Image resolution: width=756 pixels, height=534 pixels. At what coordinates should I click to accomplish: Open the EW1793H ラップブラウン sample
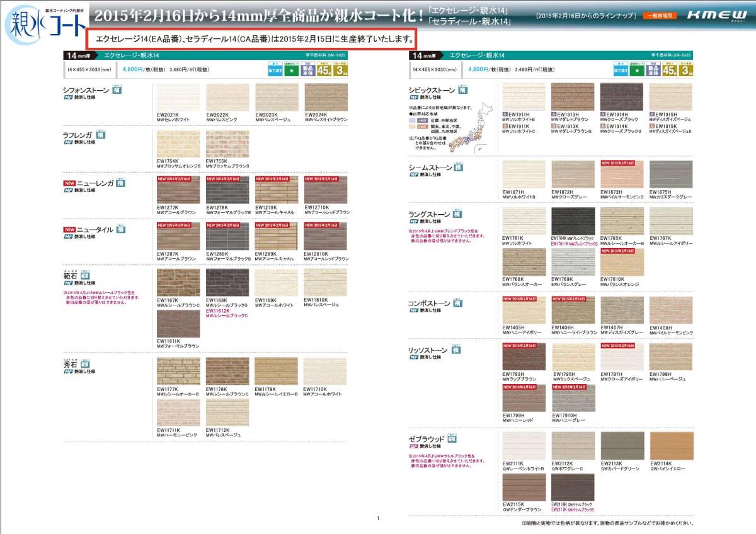pos(524,357)
